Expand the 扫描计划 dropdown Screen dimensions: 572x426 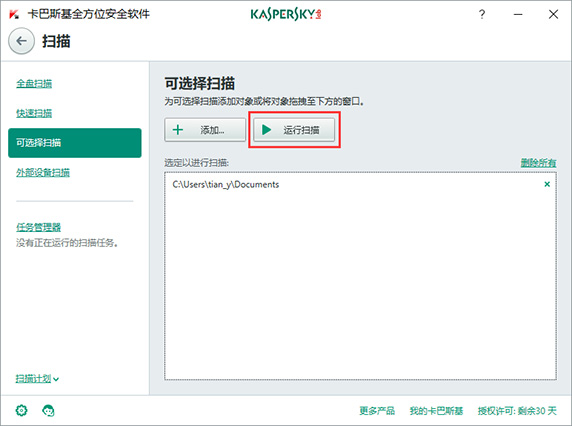[x=37, y=379]
